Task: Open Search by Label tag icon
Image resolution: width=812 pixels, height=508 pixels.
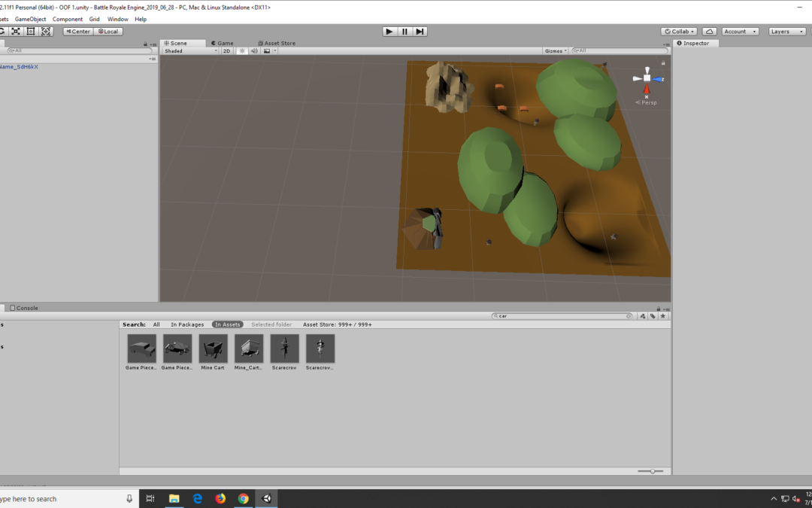Action: coord(653,315)
